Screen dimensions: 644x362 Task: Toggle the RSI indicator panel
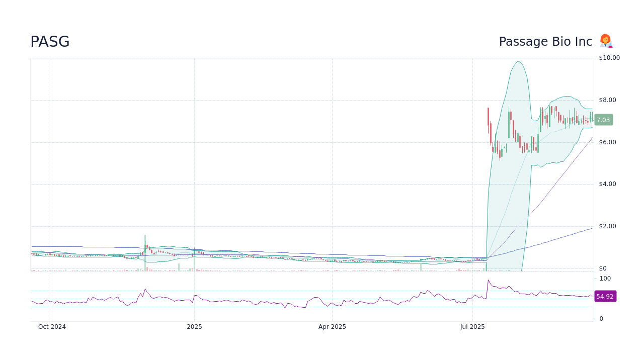(312, 297)
